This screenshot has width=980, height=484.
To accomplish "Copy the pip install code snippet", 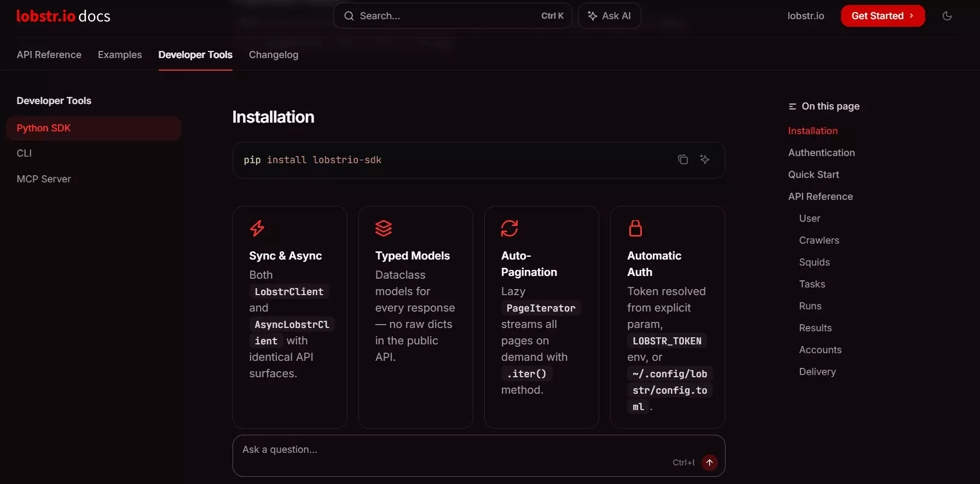I will coord(683,159).
